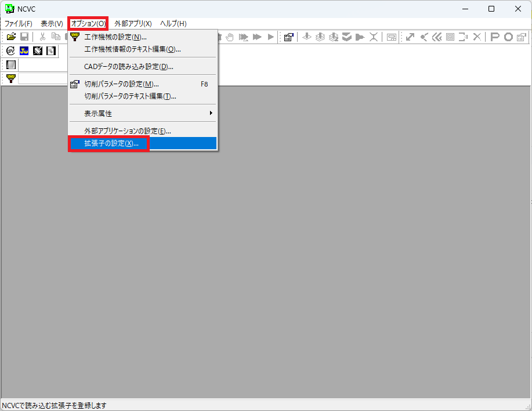Image resolution: width=532 pixels, height=411 pixels.
Task: Select the Cut (scissors) toolbar icon
Action: click(x=42, y=37)
